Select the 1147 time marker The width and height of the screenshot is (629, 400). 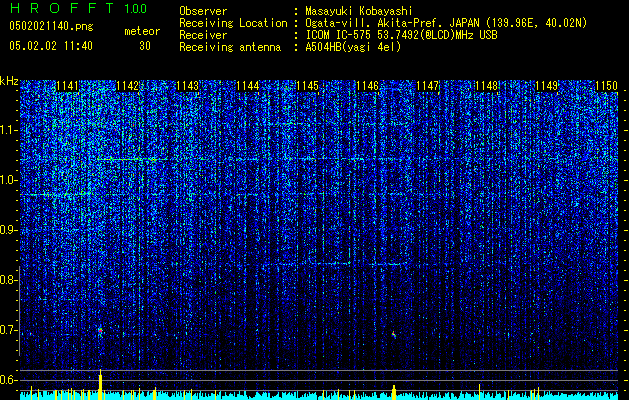point(428,86)
